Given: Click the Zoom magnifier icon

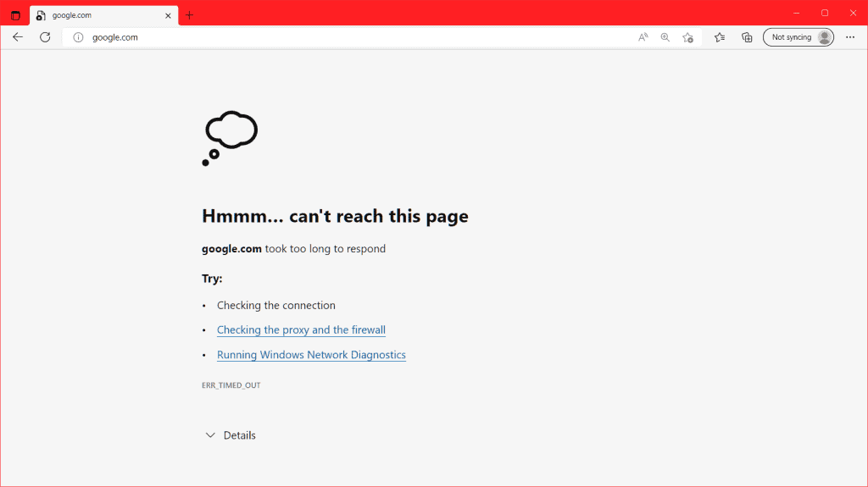Looking at the screenshot, I should click(x=665, y=37).
